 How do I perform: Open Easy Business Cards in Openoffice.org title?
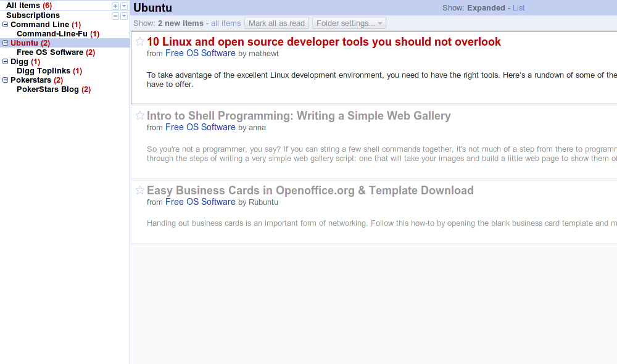pos(310,191)
